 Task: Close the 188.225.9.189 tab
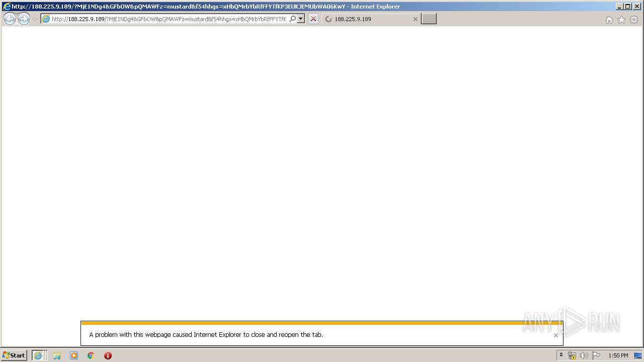pyautogui.click(x=416, y=19)
